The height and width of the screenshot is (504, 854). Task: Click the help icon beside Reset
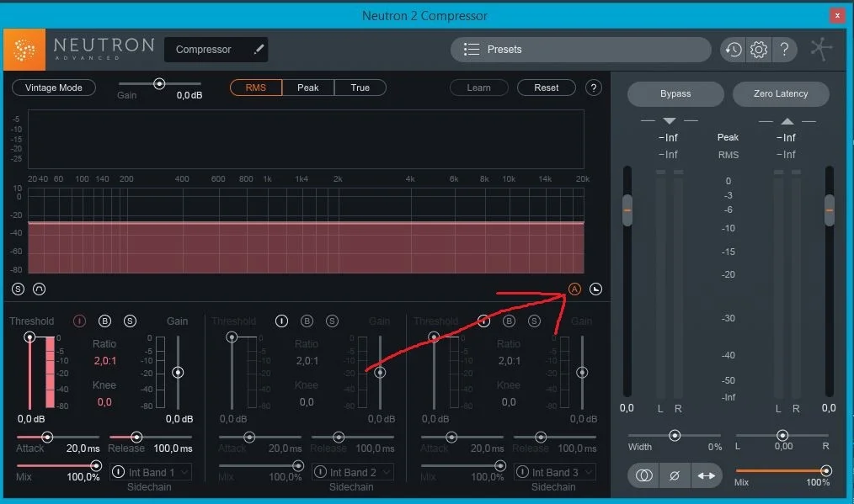tap(594, 88)
